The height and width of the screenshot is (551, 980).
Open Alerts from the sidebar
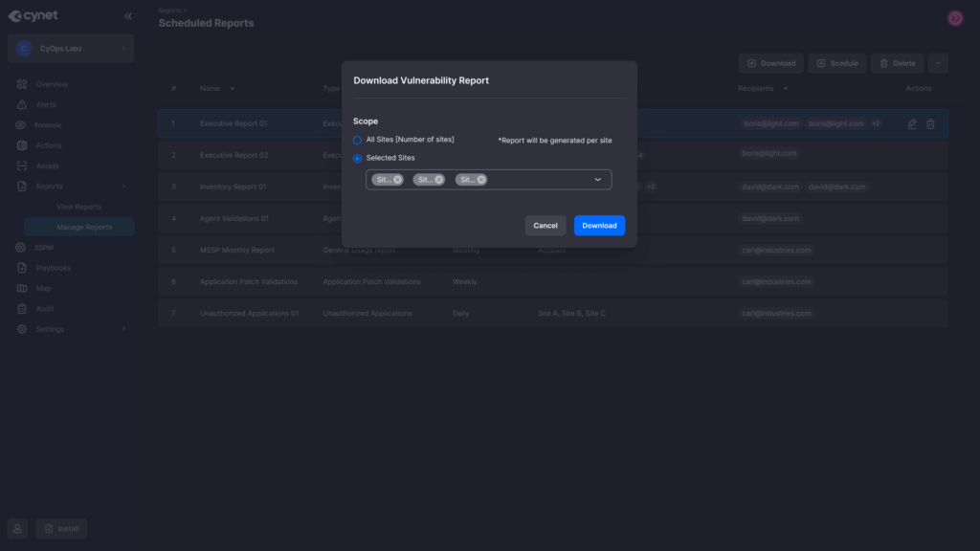click(x=46, y=104)
